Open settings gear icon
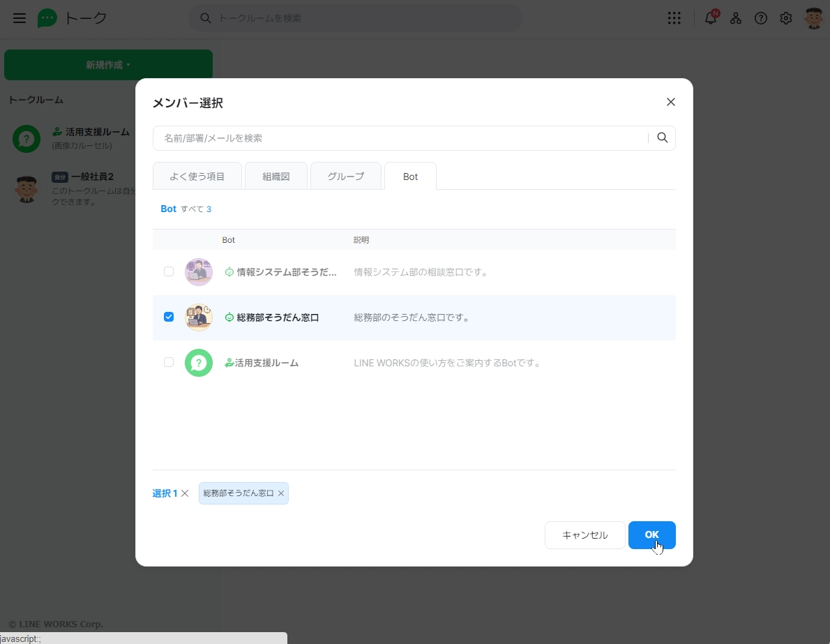 (786, 19)
